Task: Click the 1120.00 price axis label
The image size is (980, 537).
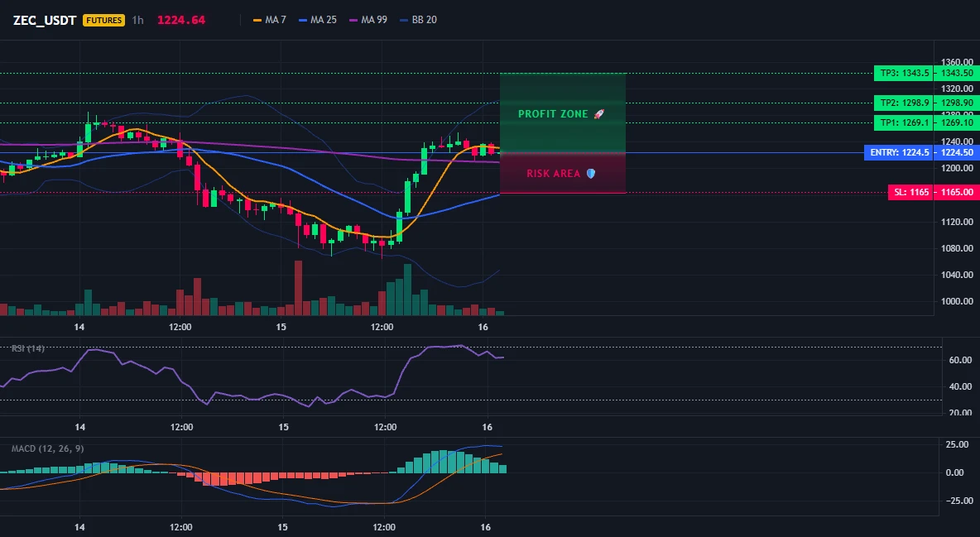Action: click(957, 221)
